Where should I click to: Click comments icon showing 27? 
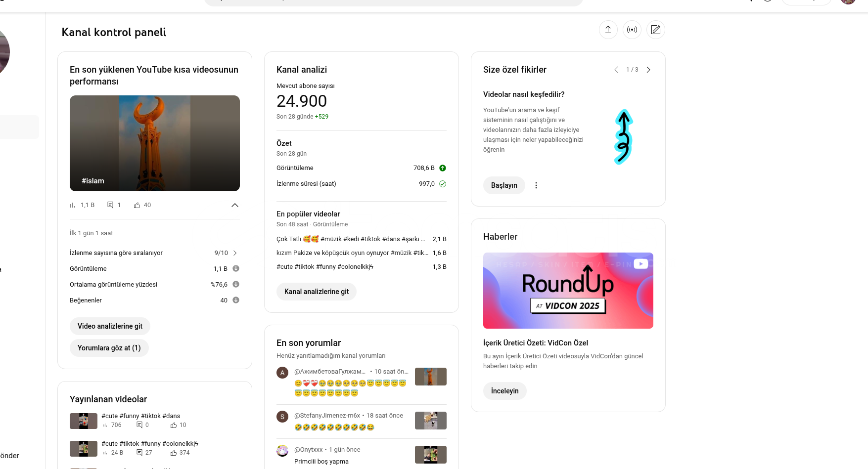click(139, 453)
